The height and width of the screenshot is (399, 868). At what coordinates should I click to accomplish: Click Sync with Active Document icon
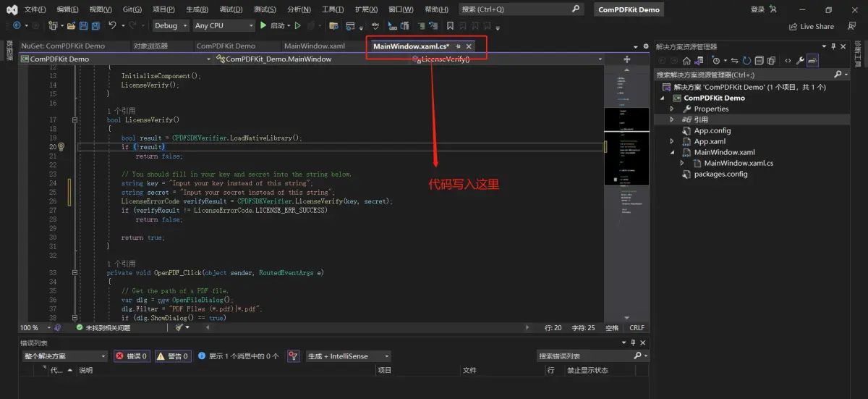point(734,61)
